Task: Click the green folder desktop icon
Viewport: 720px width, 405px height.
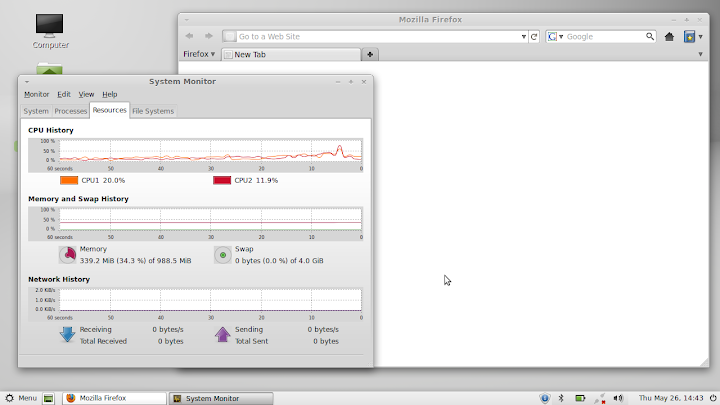Action: point(49,69)
